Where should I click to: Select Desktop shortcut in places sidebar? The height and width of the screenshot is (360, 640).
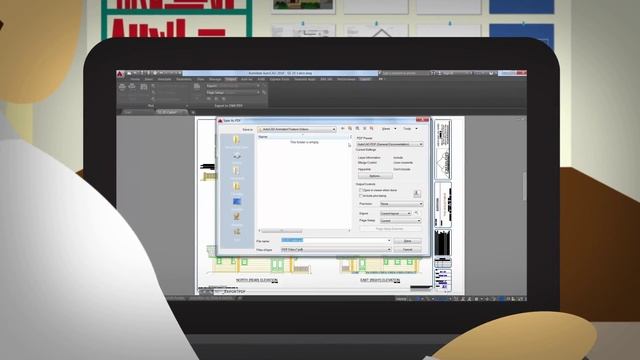pyautogui.click(x=236, y=202)
